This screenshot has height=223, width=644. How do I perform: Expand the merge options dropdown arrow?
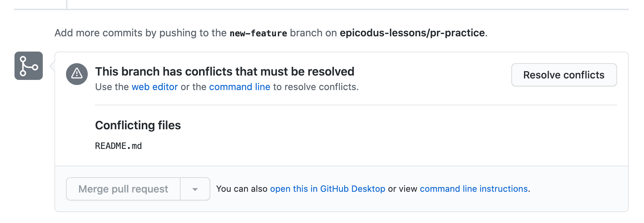click(x=195, y=189)
